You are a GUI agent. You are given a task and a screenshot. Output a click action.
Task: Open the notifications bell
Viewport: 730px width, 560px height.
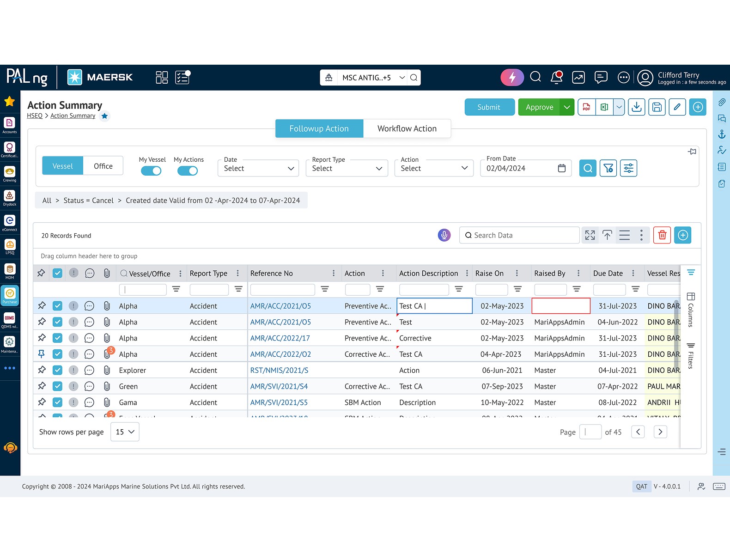coord(557,77)
